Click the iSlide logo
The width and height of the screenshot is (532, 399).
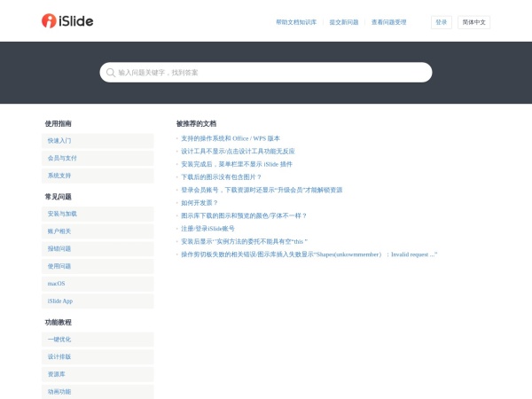67,21
